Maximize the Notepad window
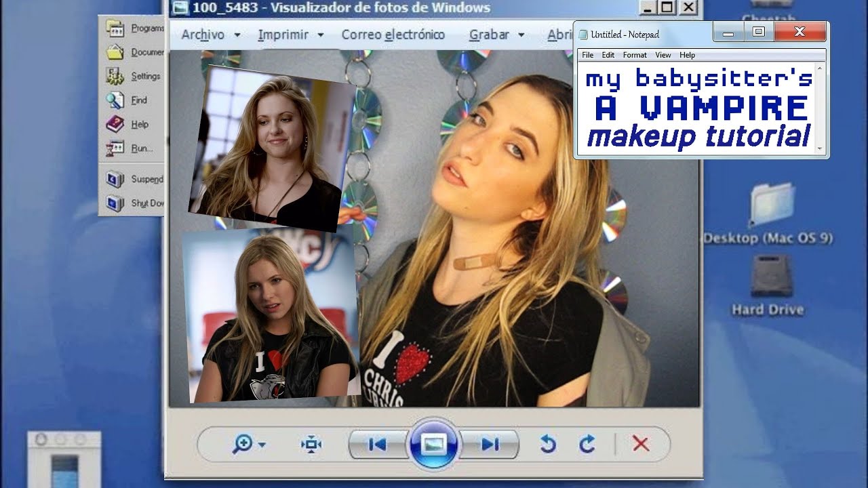 tap(759, 33)
